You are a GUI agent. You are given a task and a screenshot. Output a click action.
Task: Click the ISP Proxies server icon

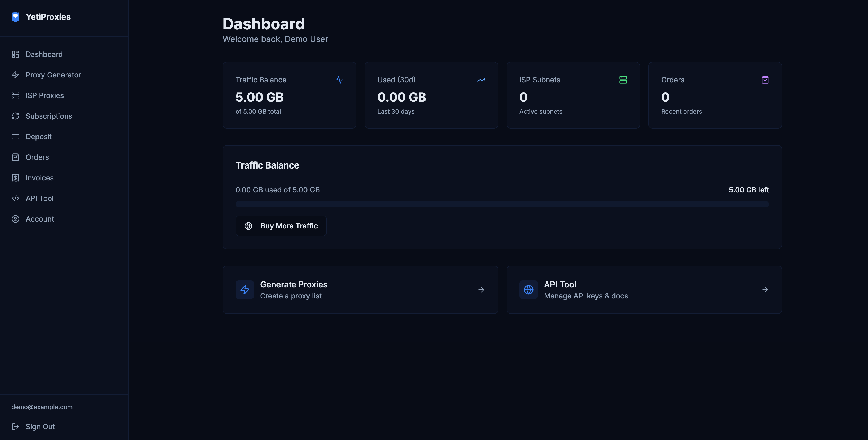(x=15, y=95)
